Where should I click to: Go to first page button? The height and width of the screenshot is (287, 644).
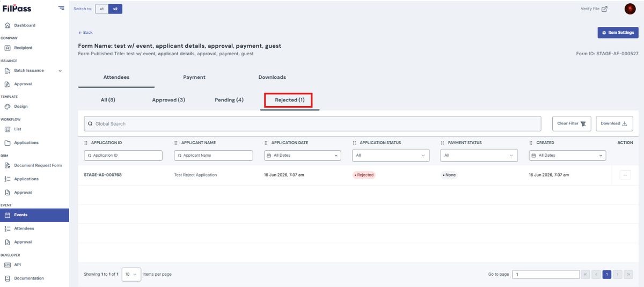coord(586,274)
